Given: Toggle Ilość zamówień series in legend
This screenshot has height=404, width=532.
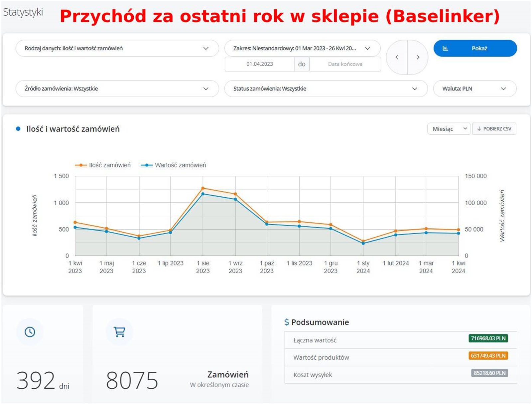Looking at the screenshot, I should tap(103, 165).
